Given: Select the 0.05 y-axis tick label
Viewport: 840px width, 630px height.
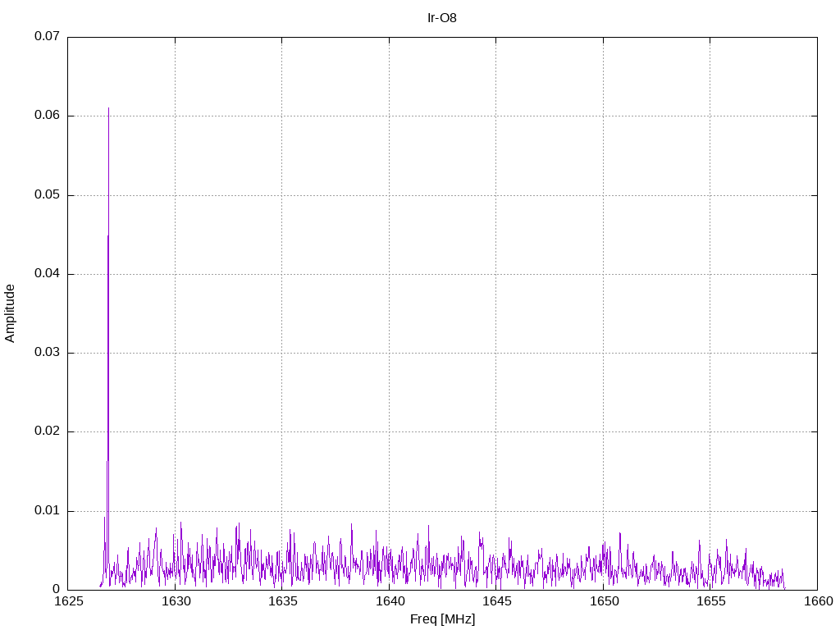Looking at the screenshot, I should tap(47, 195).
